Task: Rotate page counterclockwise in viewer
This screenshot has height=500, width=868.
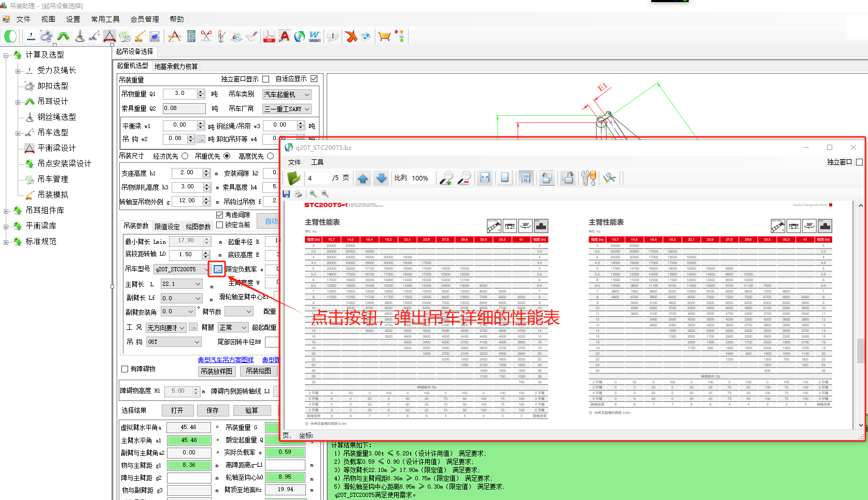Action: pos(546,178)
